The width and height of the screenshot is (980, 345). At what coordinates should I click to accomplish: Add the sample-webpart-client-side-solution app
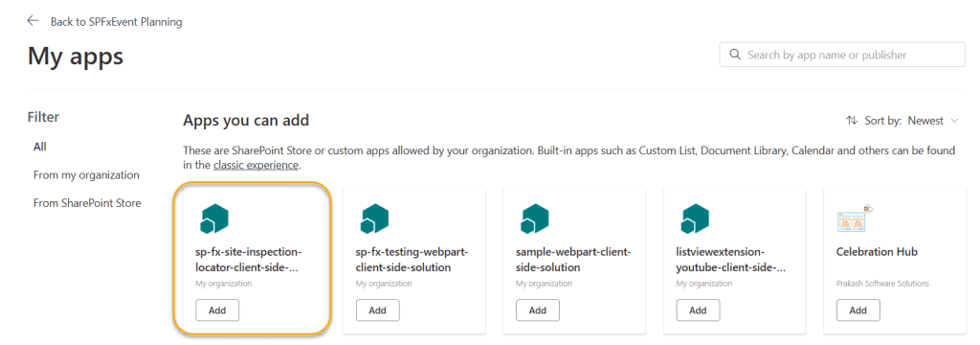pos(538,310)
